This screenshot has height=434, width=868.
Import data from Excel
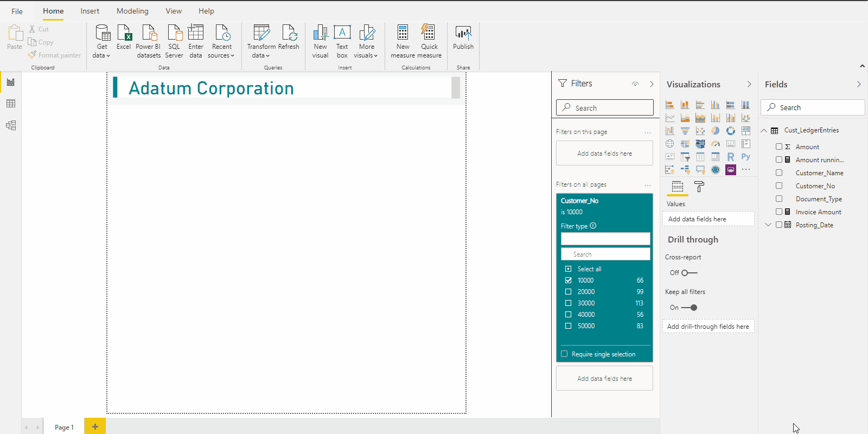(x=124, y=38)
